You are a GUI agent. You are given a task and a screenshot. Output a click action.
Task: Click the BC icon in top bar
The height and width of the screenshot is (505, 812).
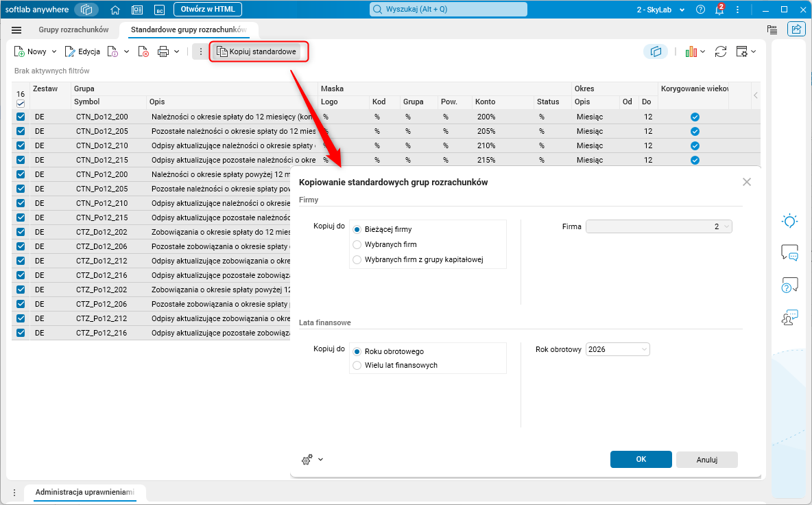(x=160, y=10)
